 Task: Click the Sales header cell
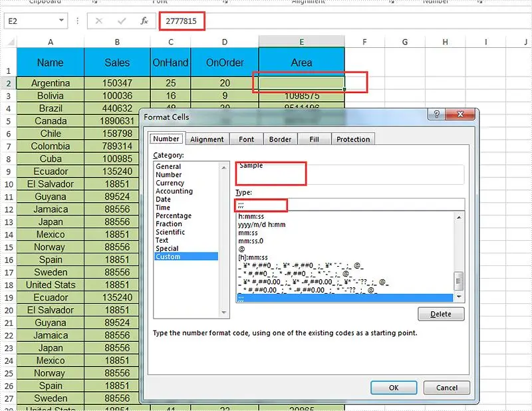pyautogui.click(x=117, y=62)
